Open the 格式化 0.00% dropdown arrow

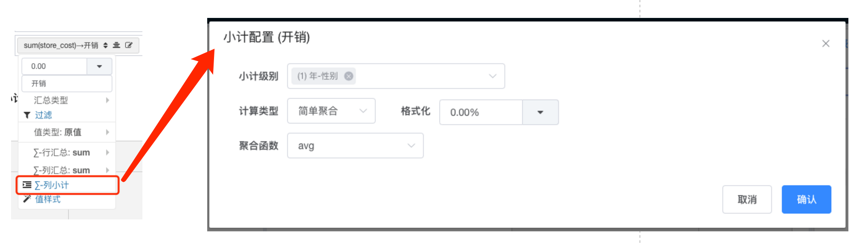point(540,112)
